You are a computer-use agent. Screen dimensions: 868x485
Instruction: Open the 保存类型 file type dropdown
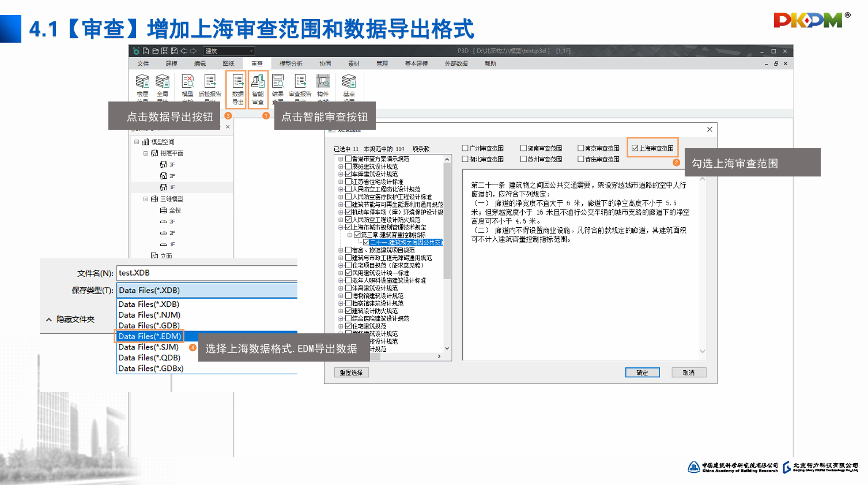(207, 290)
